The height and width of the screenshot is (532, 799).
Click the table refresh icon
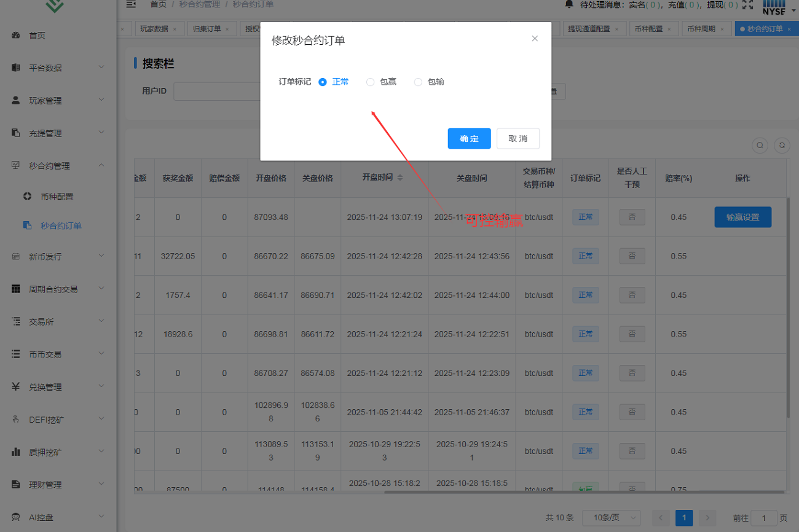pyautogui.click(x=782, y=146)
